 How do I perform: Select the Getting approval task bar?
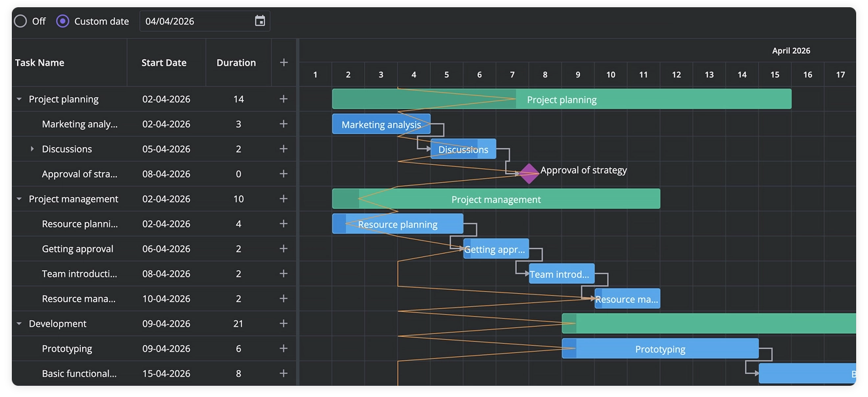pos(496,249)
